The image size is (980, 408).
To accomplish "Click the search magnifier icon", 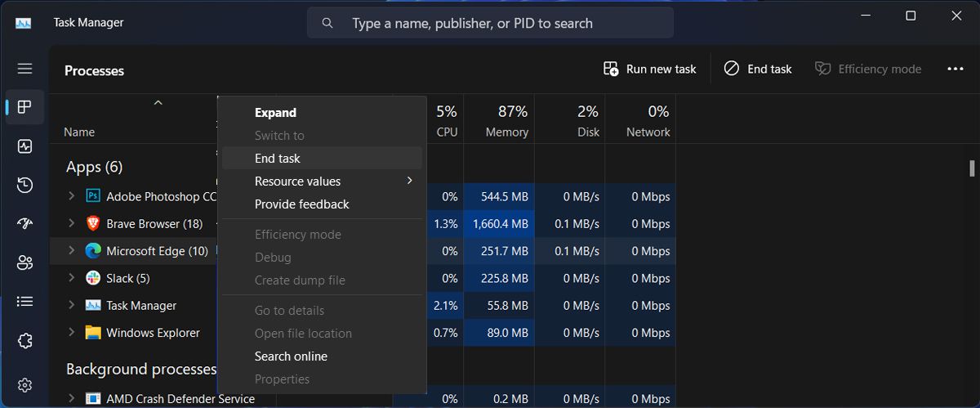I will click(x=327, y=23).
